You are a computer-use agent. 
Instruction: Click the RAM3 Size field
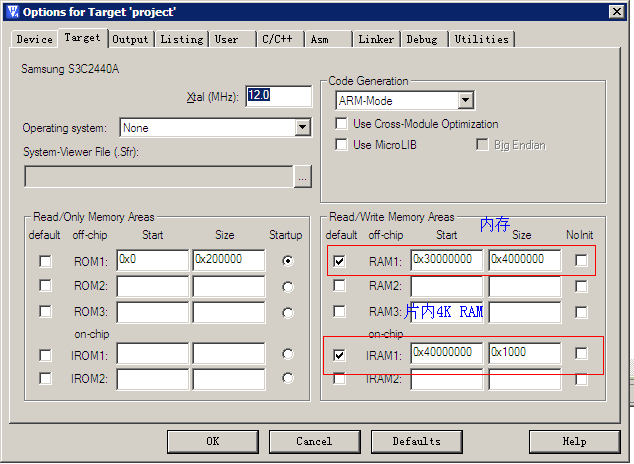(x=525, y=312)
